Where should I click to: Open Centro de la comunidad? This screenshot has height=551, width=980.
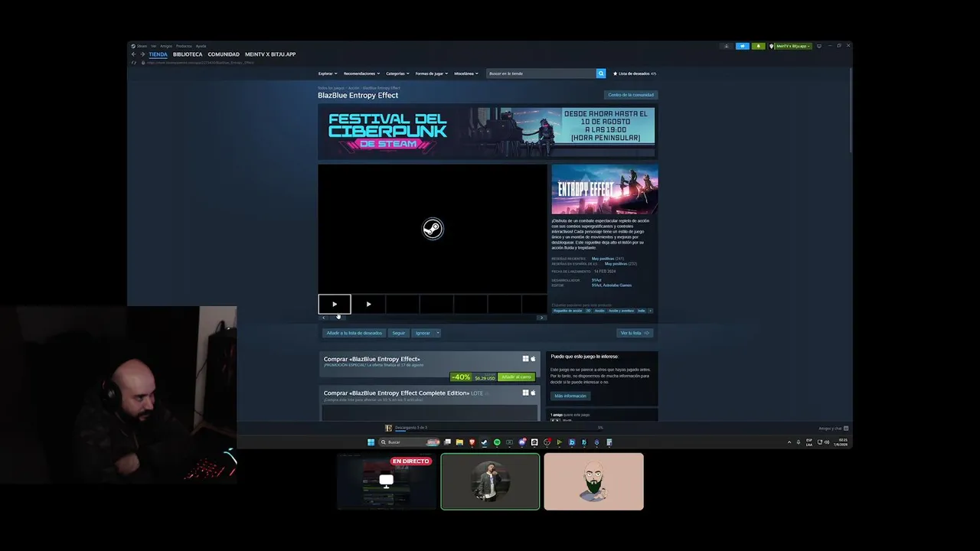pos(631,95)
